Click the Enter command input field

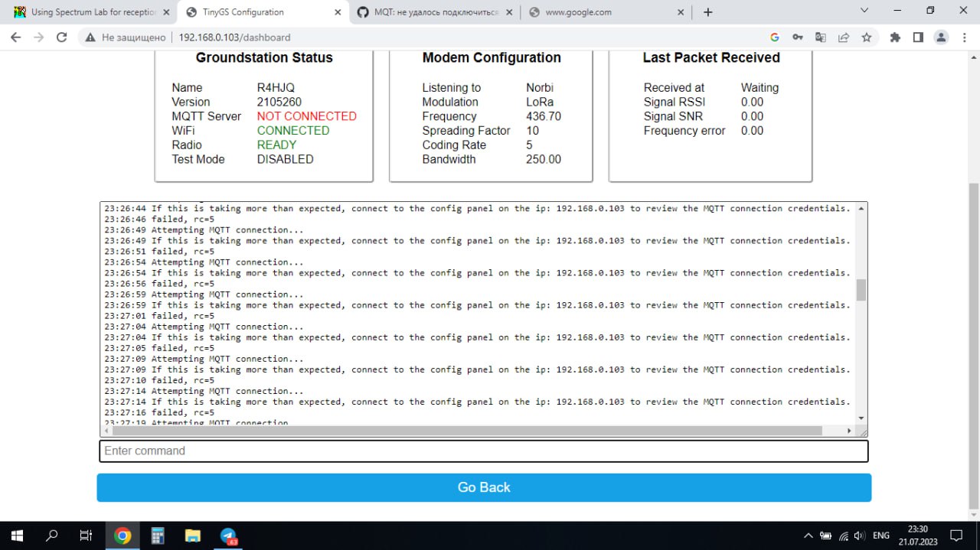point(484,451)
